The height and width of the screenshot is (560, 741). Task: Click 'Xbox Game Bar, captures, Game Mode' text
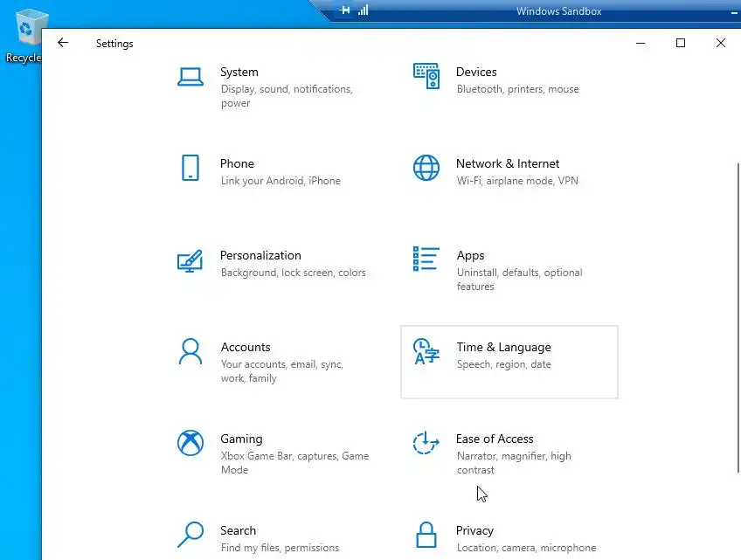294,463
